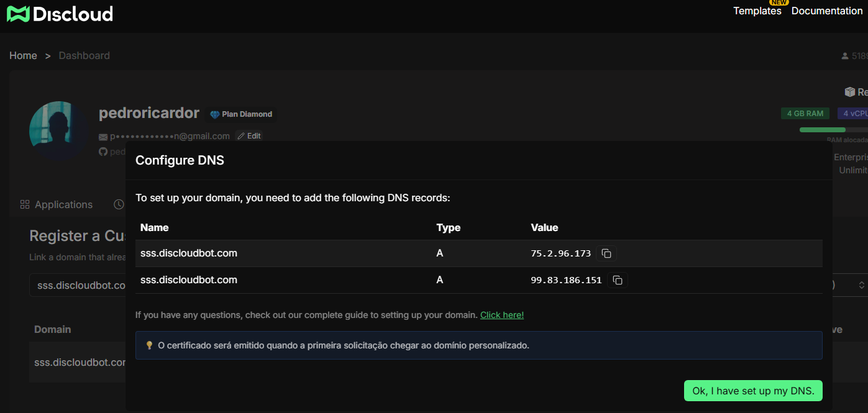
Task: Switch to the Applications tab
Action: (63, 204)
